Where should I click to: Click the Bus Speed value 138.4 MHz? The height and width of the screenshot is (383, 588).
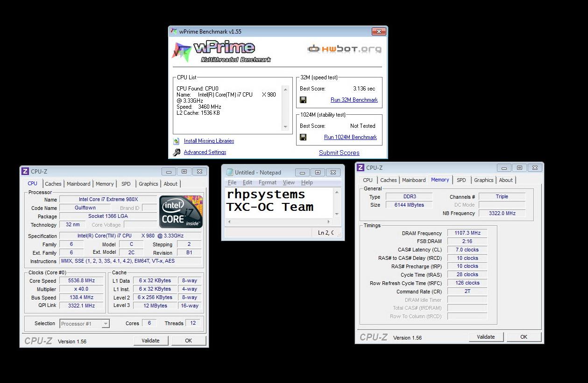pyautogui.click(x=82, y=298)
